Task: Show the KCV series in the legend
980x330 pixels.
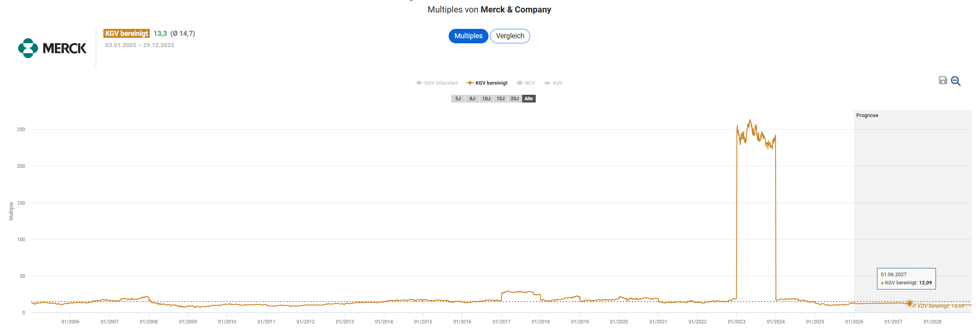Action: (526, 83)
